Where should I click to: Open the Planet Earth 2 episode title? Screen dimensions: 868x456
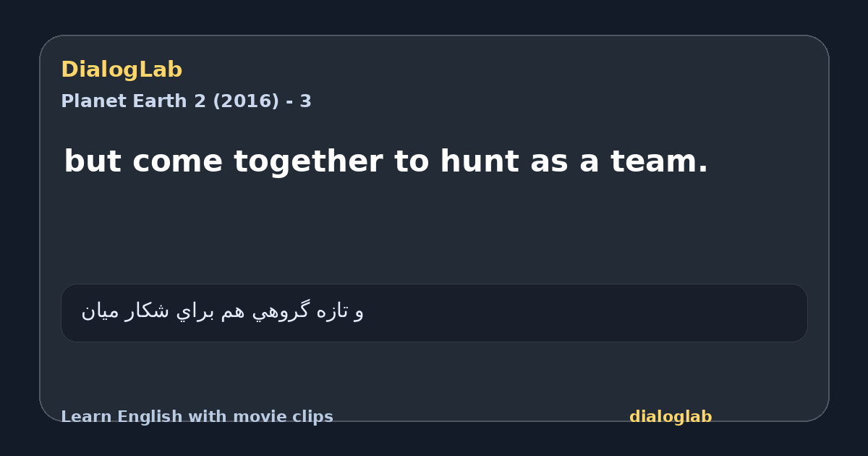(x=186, y=101)
